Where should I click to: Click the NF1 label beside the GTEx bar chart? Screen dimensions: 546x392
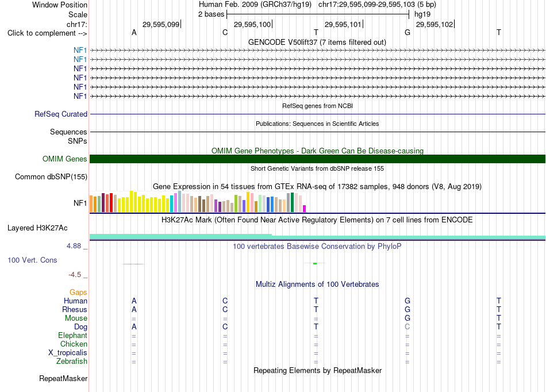click(80, 203)
